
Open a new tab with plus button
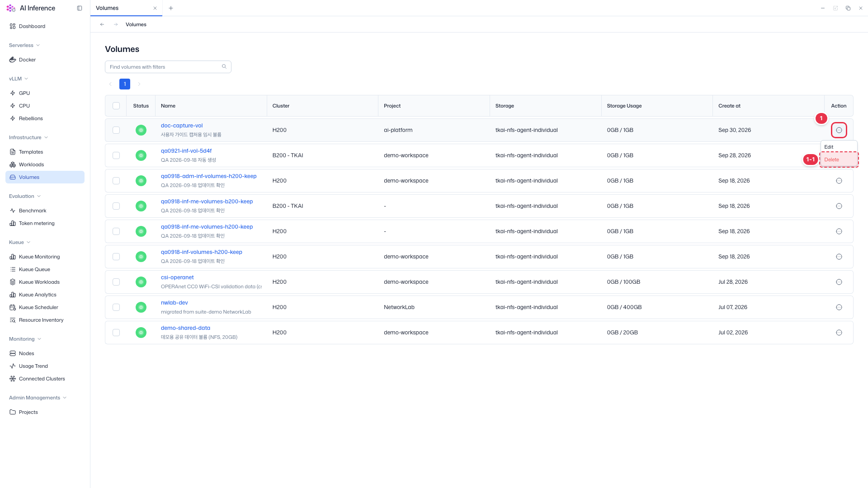pos(171,8)
